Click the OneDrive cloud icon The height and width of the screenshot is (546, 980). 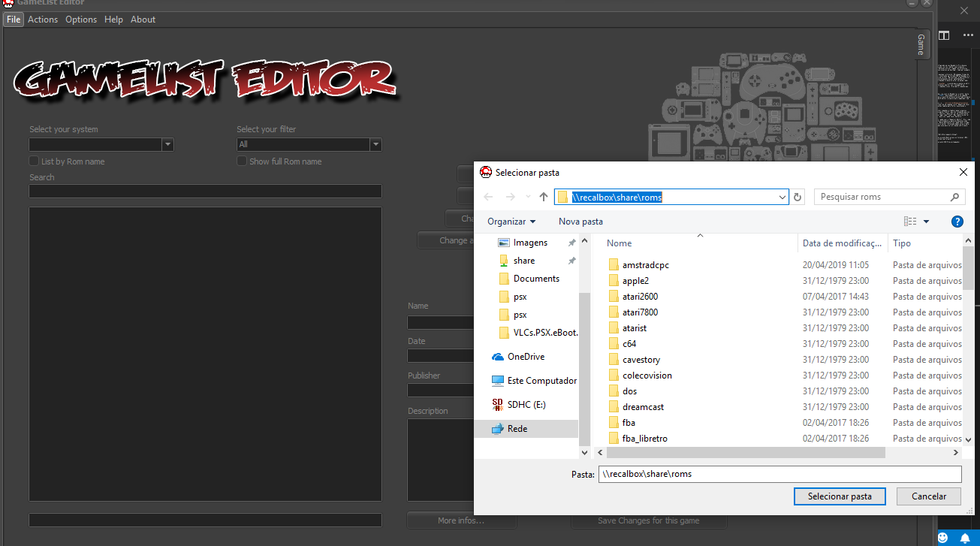pyautogui.click(x=497, y=357)
